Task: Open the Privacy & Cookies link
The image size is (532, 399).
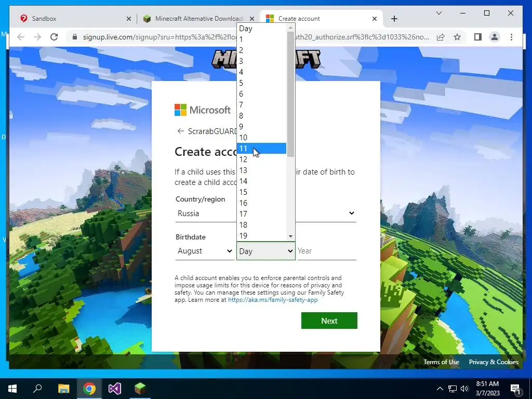Action: tap(494, 362)
